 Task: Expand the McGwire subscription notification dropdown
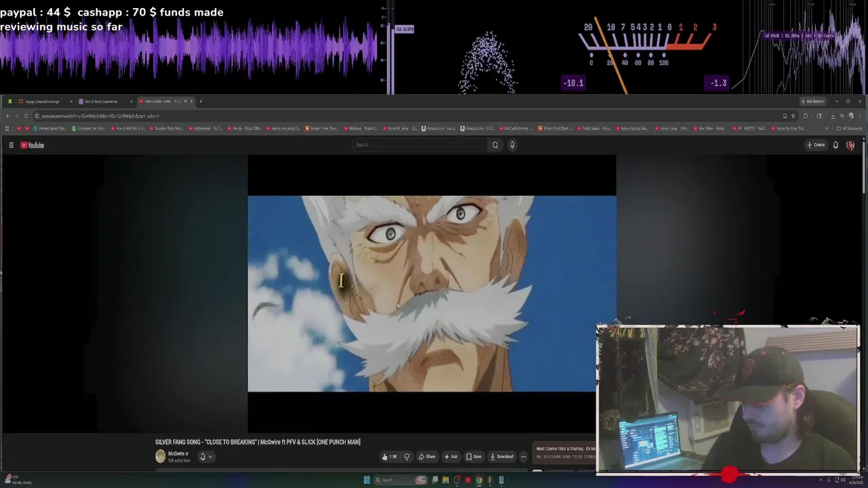(205, 457)
